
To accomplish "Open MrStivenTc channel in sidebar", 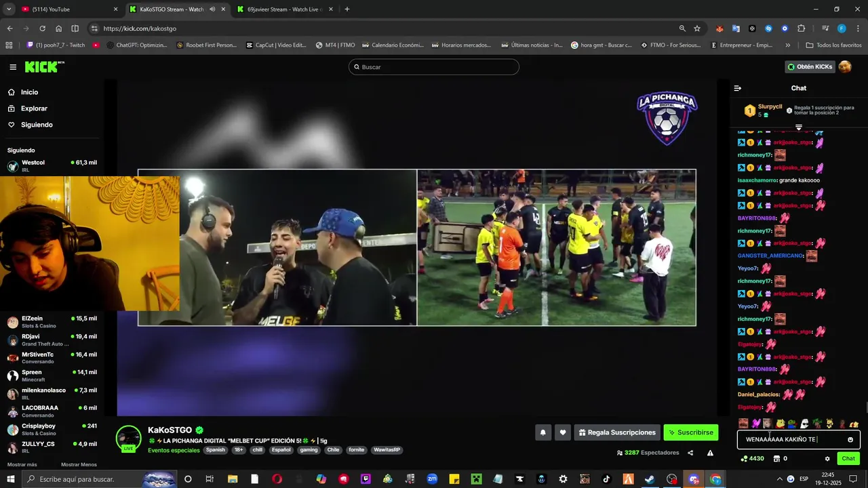I will click(52, 358).
